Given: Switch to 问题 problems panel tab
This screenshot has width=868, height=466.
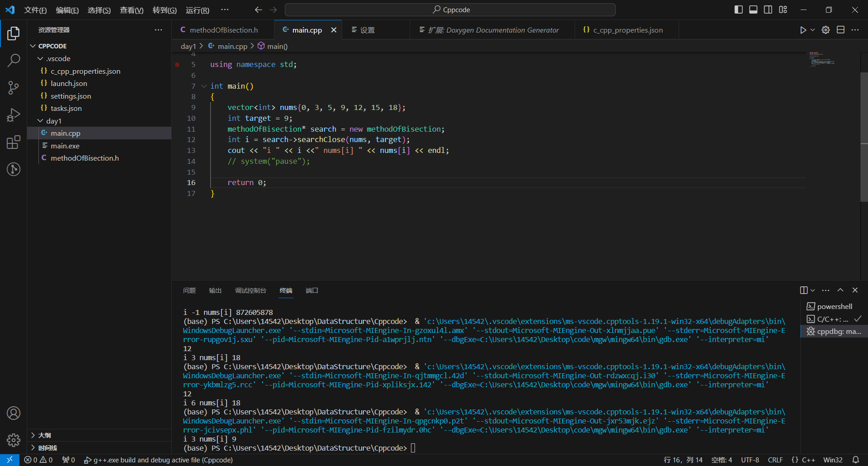Looking at the screenshot, I should click(x=189, y=290).
